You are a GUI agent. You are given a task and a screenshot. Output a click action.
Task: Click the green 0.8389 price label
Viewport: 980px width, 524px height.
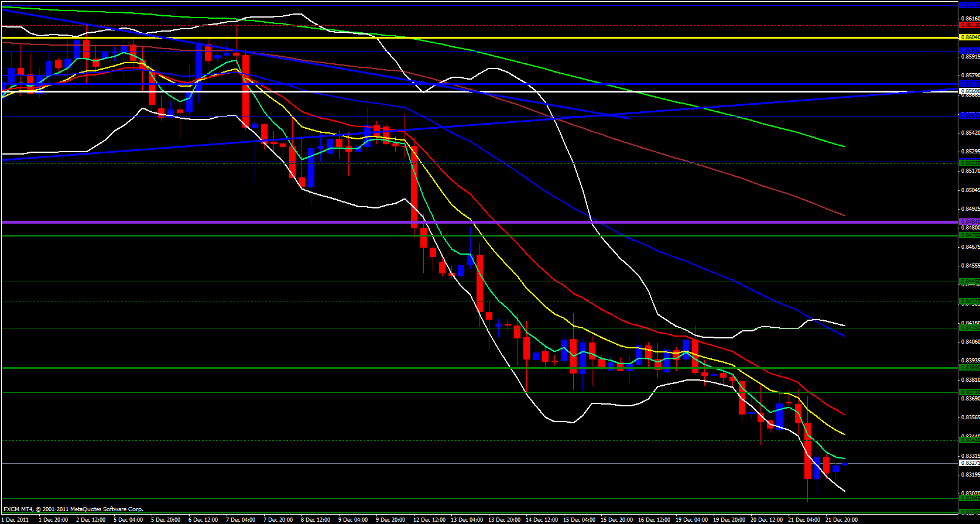click(x=969, y=368)
